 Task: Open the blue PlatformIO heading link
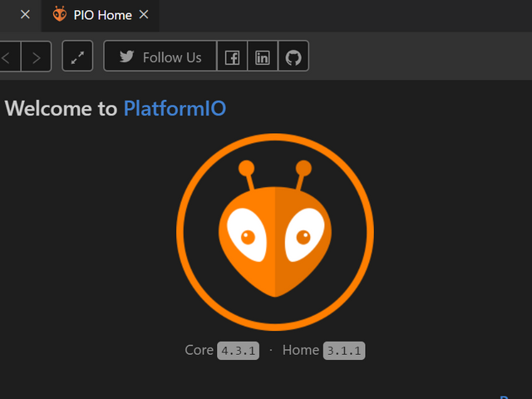[175, 108]
